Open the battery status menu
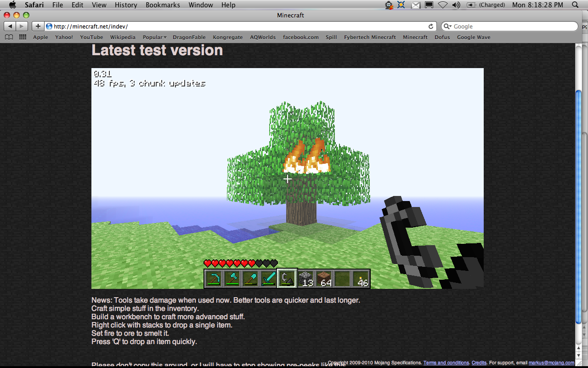This screenshot has width=588, height=368. click(486, 5)
